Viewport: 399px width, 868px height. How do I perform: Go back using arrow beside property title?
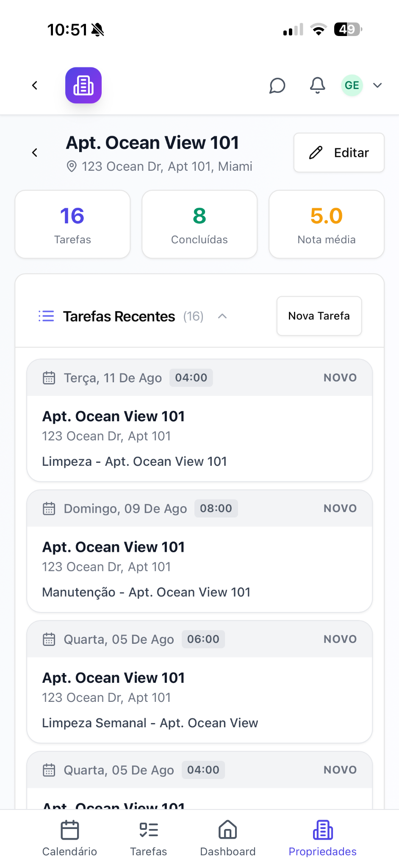click(x=35, y=153)
